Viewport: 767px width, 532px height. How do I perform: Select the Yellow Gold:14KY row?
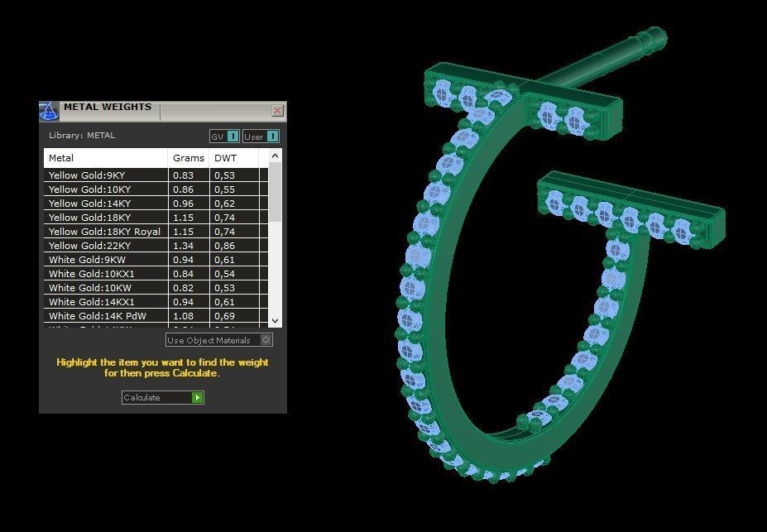click(156, 204)
